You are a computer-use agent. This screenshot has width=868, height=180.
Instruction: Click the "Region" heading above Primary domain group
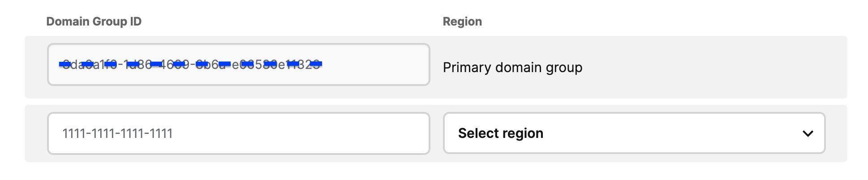click(462, 21)
